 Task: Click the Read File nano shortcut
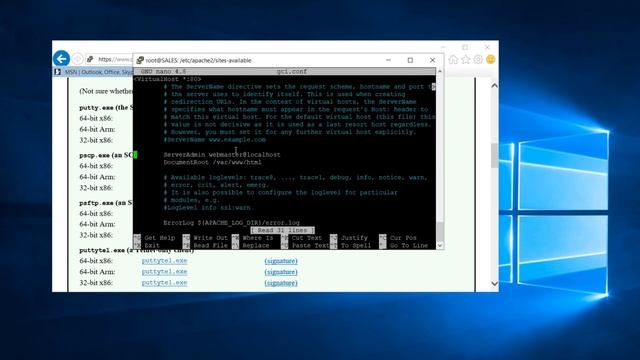coord(205,246)
